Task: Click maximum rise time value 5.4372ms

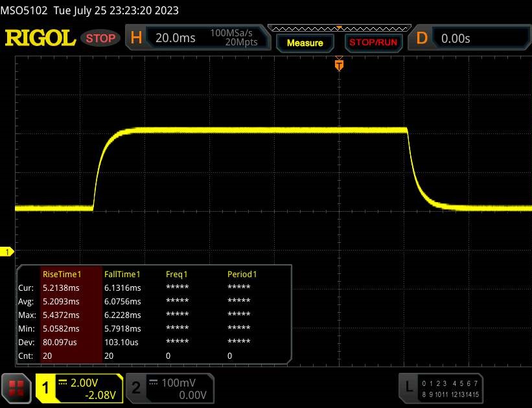Action: click(x=61, y=315)
